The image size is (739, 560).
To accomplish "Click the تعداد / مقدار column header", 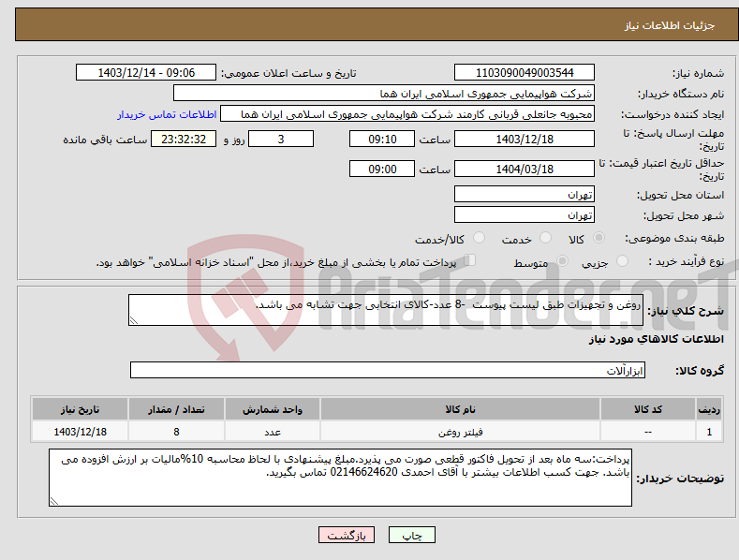I will (x=176, y=409).
